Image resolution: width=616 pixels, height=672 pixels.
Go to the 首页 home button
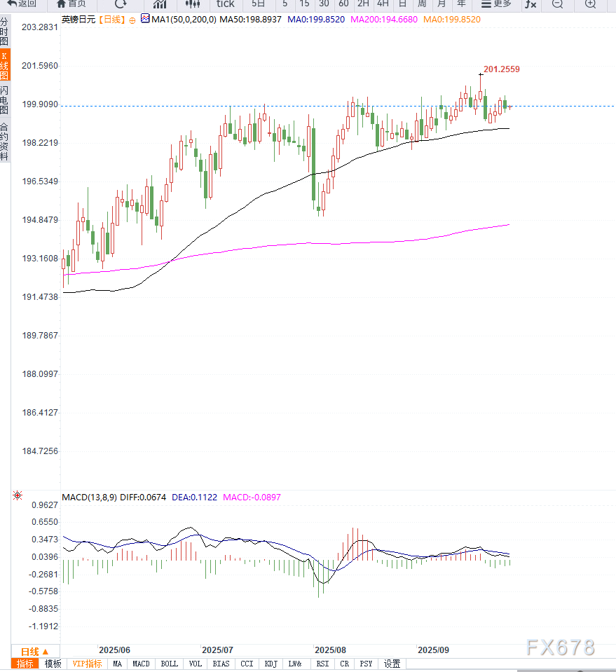point(71,4)
